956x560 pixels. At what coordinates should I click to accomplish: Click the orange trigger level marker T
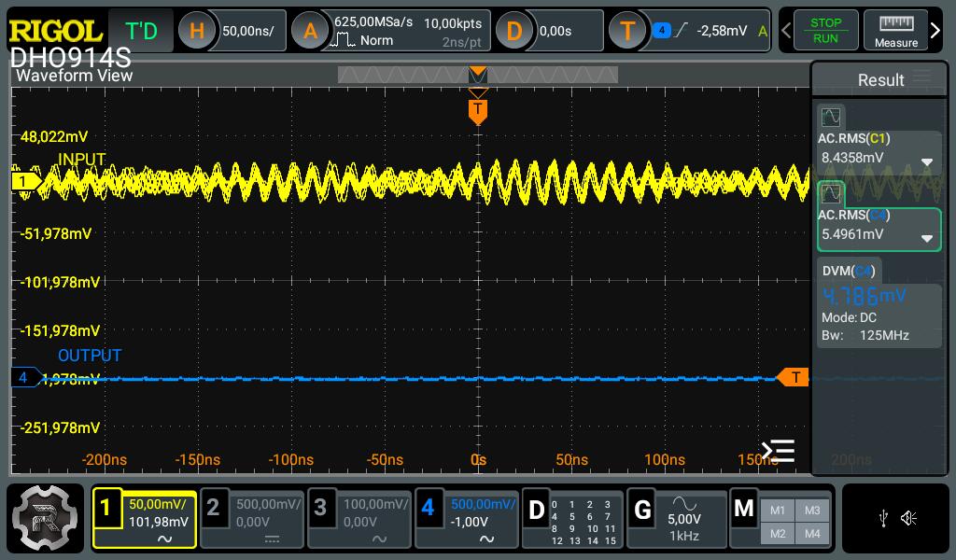click(794, 377)
